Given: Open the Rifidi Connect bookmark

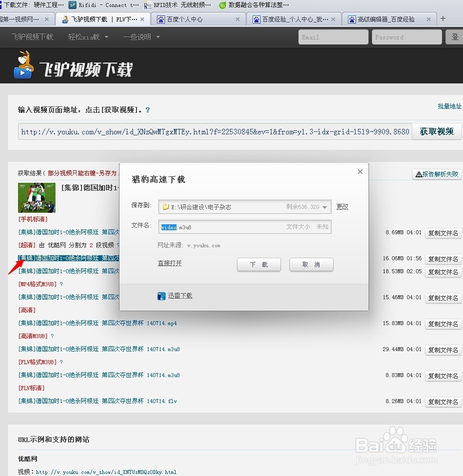Looking at the screenshot, I should pos(103,5).
